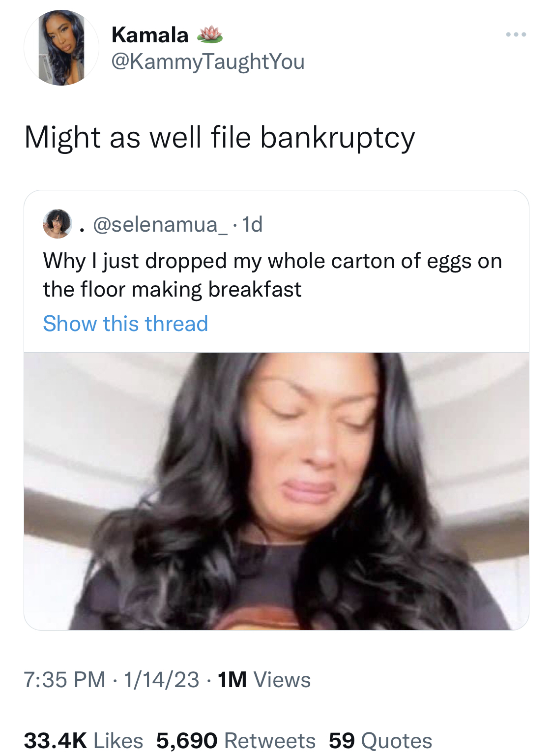Click the @selenamua_ handle
The image size is (553, 756).
[x=160, y=224]
